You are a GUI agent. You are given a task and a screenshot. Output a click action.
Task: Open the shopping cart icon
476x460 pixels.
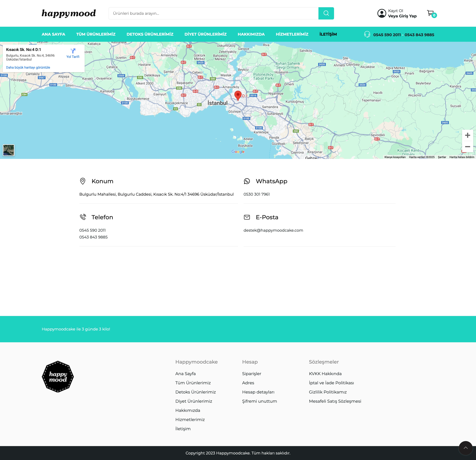click(430, 13)
